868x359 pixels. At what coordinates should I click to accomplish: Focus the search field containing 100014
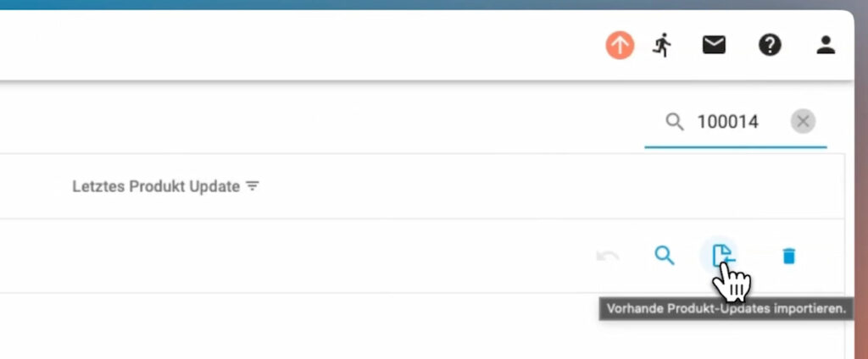tap(729, 122)
